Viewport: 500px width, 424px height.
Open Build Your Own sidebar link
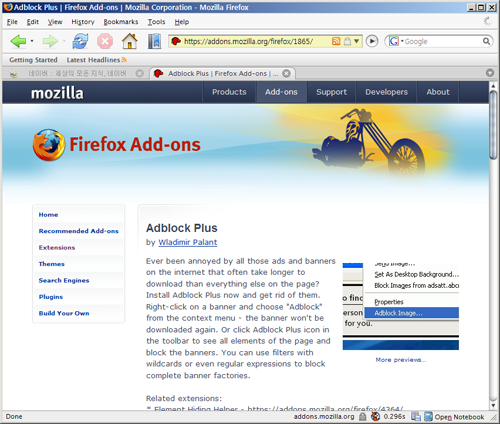pos(64,313)
